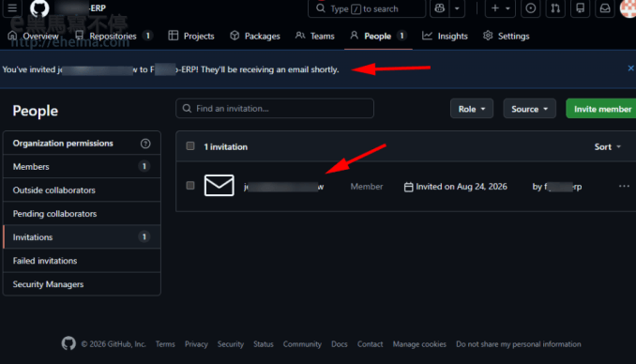Select Members in the People sidebar
Image resolution: width=636 pixels, height=364 pixels.
click(82, 166)
